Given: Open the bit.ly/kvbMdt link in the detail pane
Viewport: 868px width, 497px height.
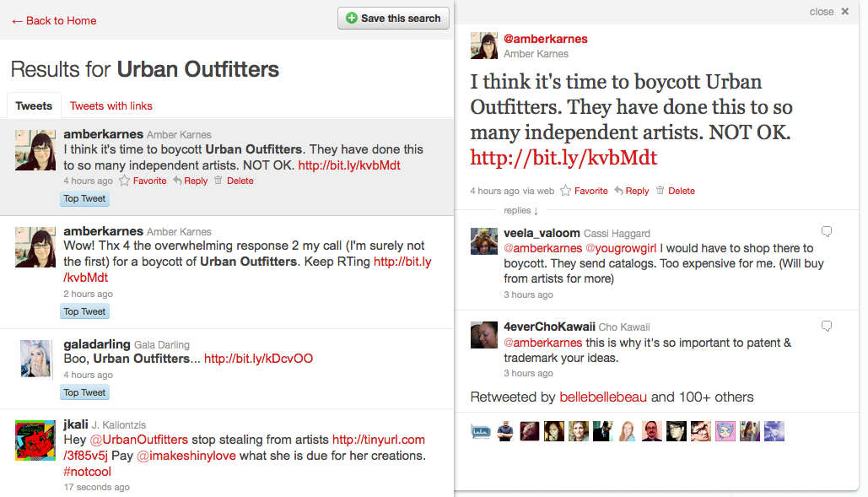Looking at the screenshot, I should pos(563,158).
